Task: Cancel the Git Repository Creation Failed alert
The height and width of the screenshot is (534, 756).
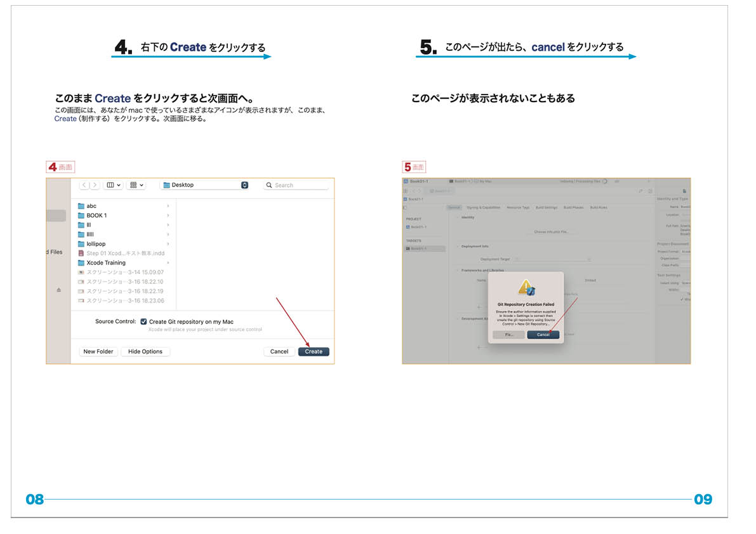Action: click(x=543, y=334)
